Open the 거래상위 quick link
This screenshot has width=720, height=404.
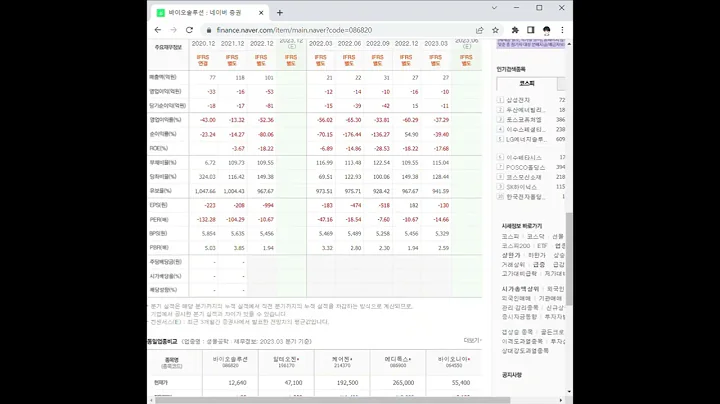pyautogui.click(x=513, y=264)
